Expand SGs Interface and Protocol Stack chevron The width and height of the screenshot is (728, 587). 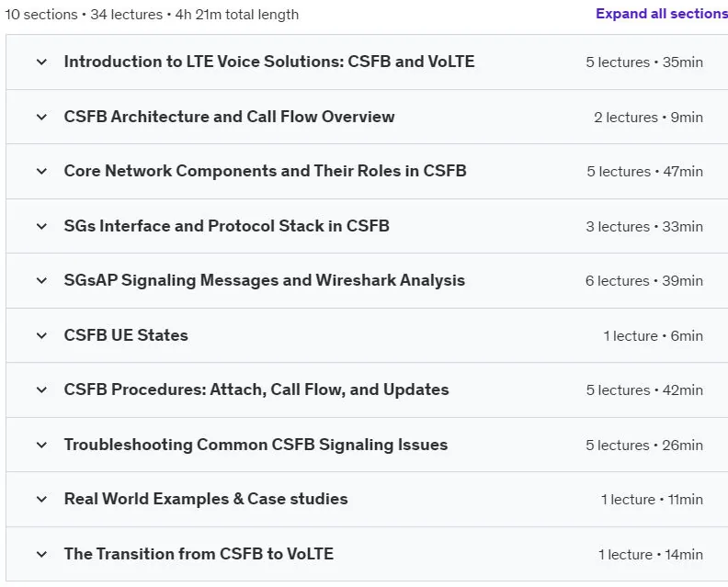click(x=41, y=227)
